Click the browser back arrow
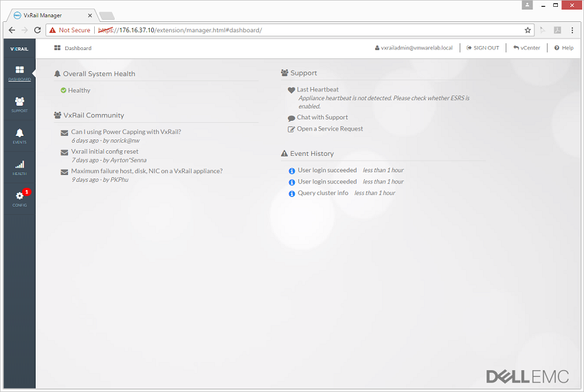 tap(12, 30)
